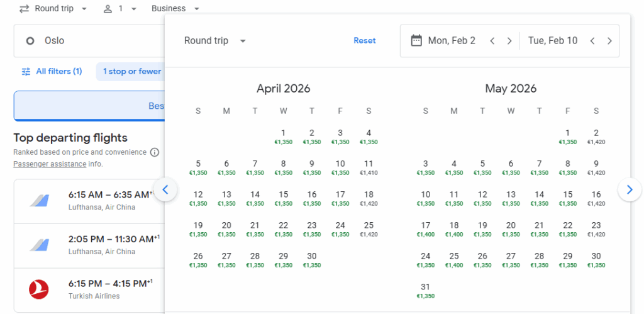Reset the selected dates
Image resolution: width=644 pixels, height=314 pixels.
point(364,41)
